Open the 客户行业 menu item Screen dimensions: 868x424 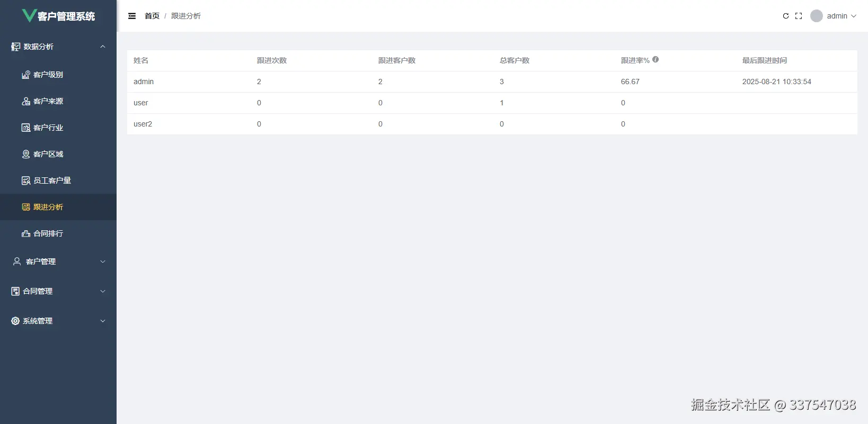click(48, 128)
